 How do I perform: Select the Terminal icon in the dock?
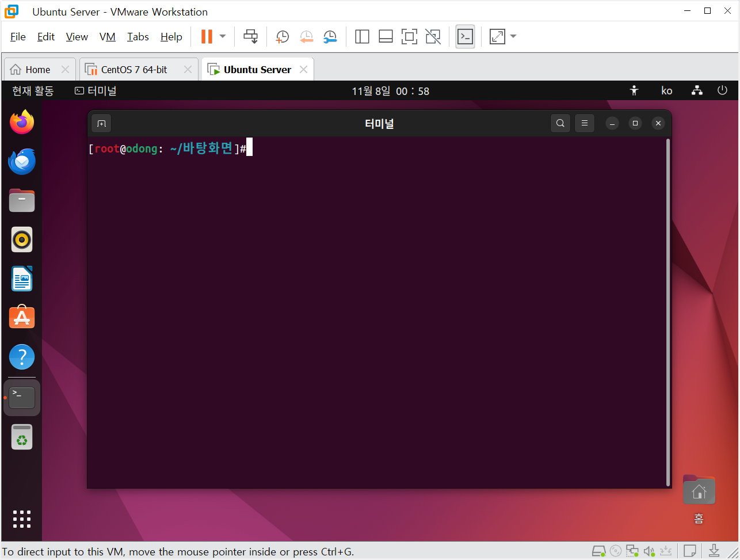pos(22,397)
